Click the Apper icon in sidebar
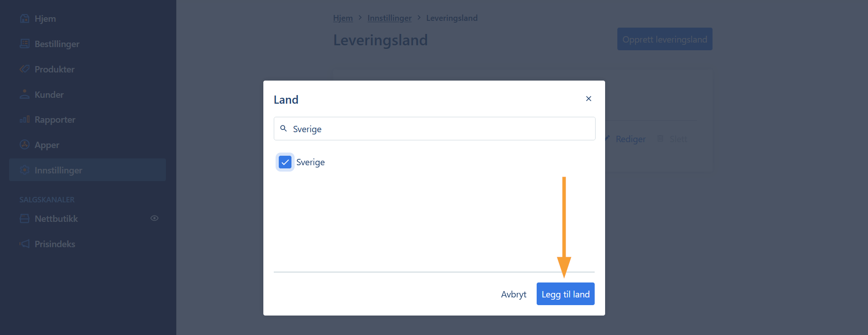The height and width of the screenshot is (335, 868). coord(24,145)
